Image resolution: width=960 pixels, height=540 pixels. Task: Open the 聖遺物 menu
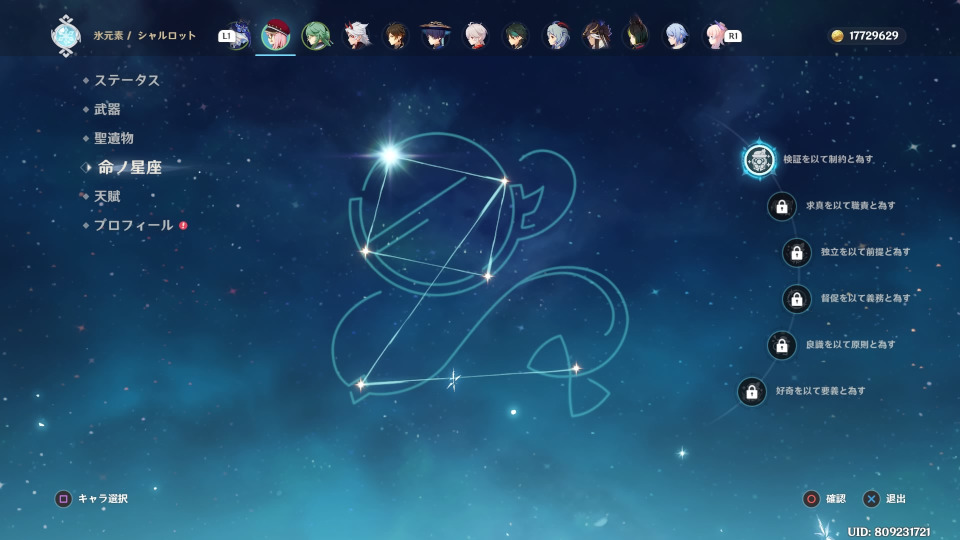114,138
